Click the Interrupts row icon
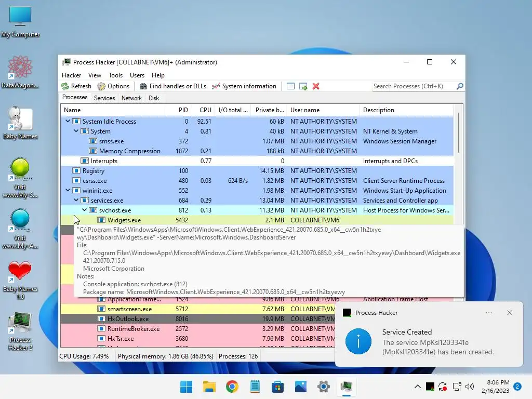 (x=85, y=161)
